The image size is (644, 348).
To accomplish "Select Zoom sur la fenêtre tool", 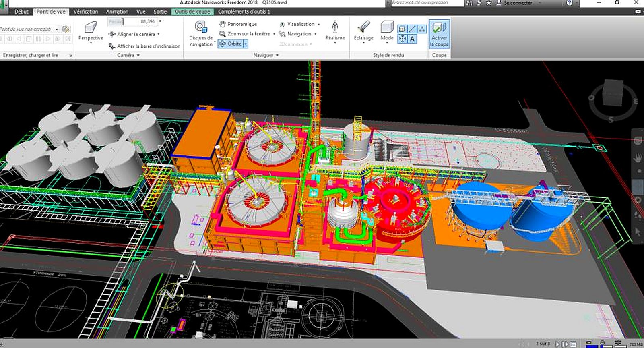I will [x=244, y=34].
